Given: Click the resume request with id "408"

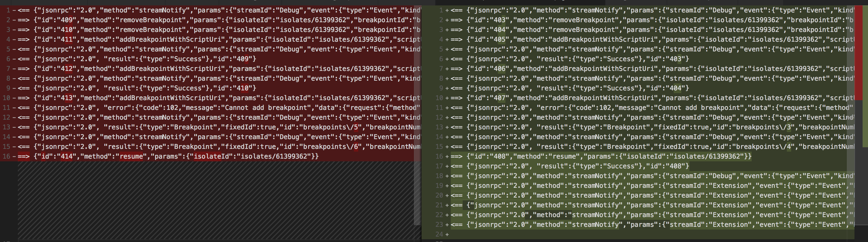Looking at the screenshot, I should [601, 157].
